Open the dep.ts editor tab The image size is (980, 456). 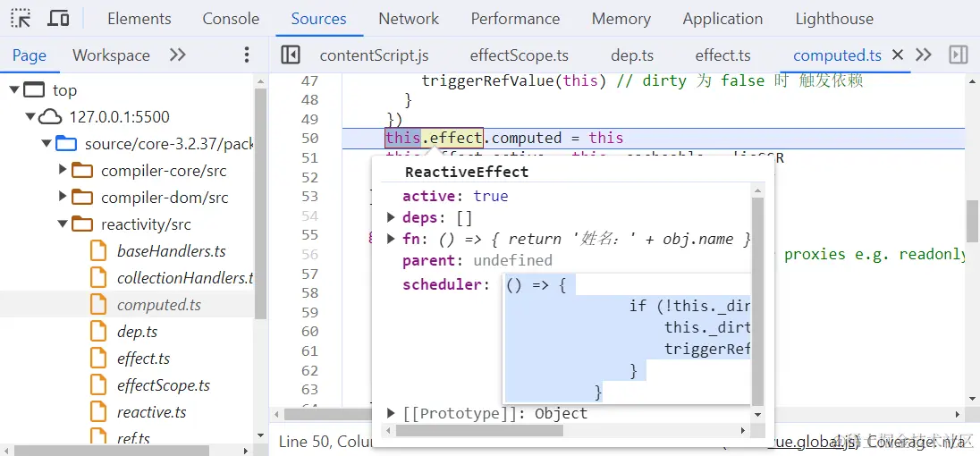coord(632,55)
